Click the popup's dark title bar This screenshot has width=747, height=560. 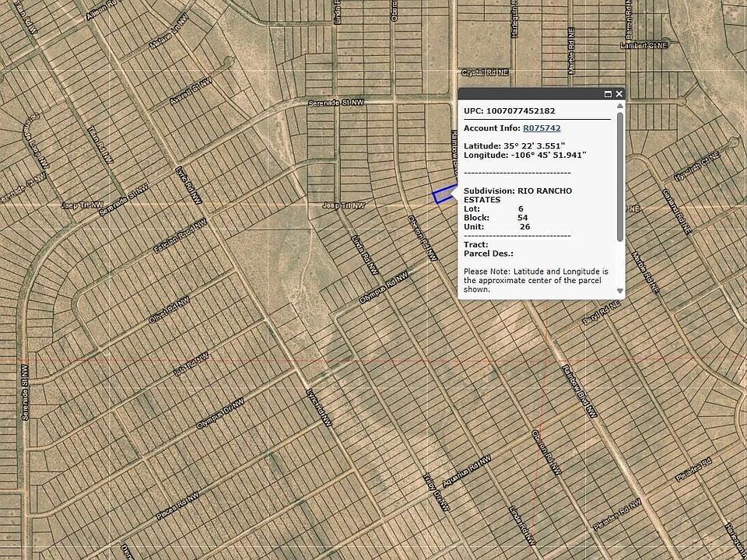[x=529, y=94]
